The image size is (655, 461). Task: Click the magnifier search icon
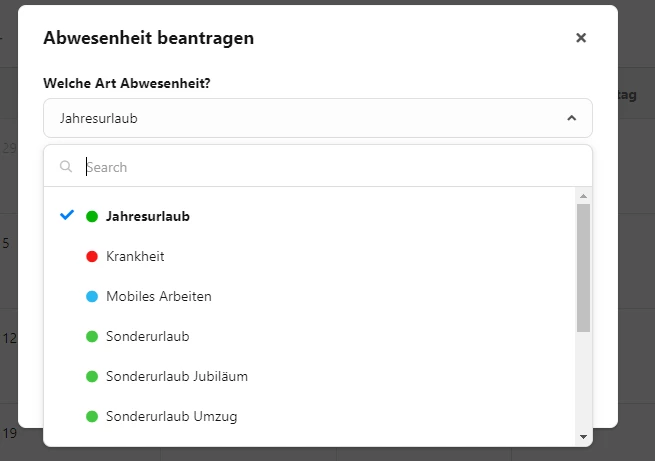[x=66, y=167]
